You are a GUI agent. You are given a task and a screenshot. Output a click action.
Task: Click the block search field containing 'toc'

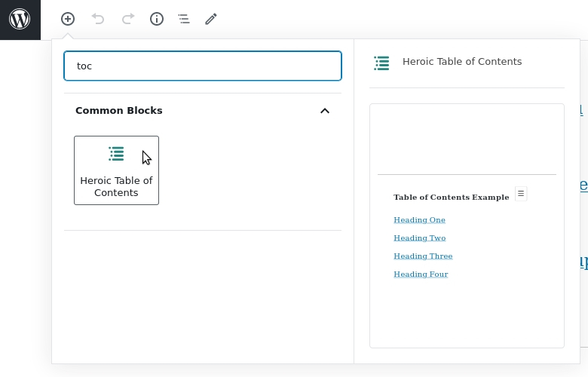click(x=202, y=66)
